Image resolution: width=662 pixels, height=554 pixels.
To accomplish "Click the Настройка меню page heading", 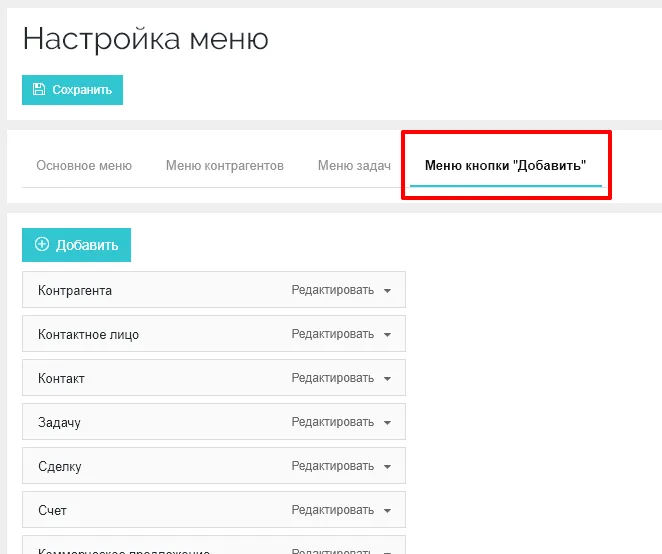I will tap(146, 39).
